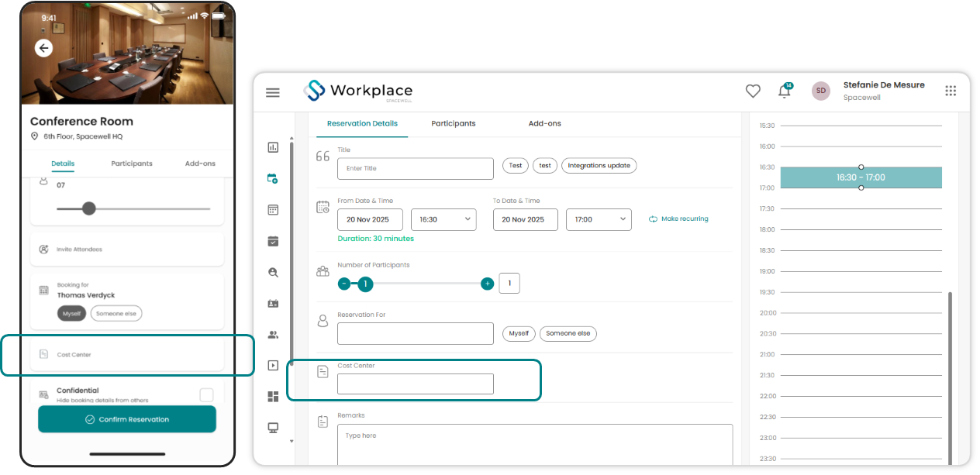
Task: Click the desktop Cost Center input box
Action: pyautogui.click(x=416, y=384)
